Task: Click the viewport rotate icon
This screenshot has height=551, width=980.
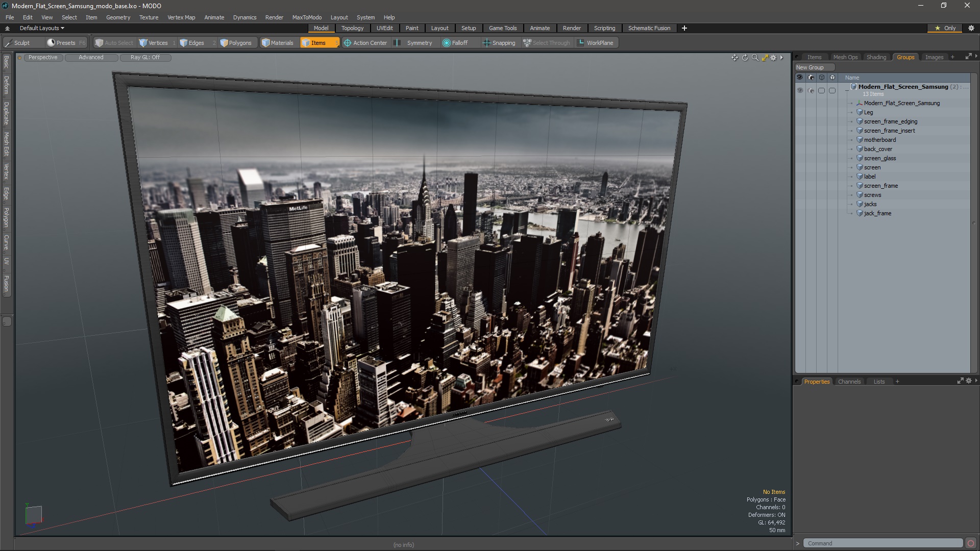Action: click(x=745, y=58)
